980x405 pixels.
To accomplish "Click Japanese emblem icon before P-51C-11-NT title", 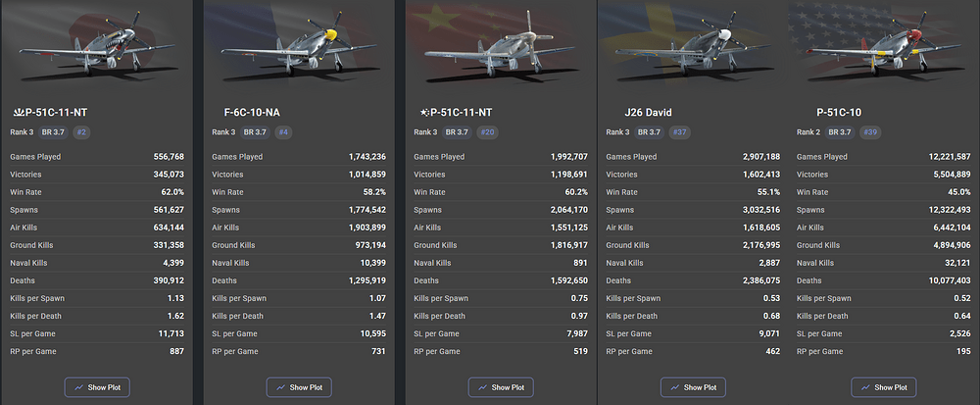I will (x=18, y=113).
